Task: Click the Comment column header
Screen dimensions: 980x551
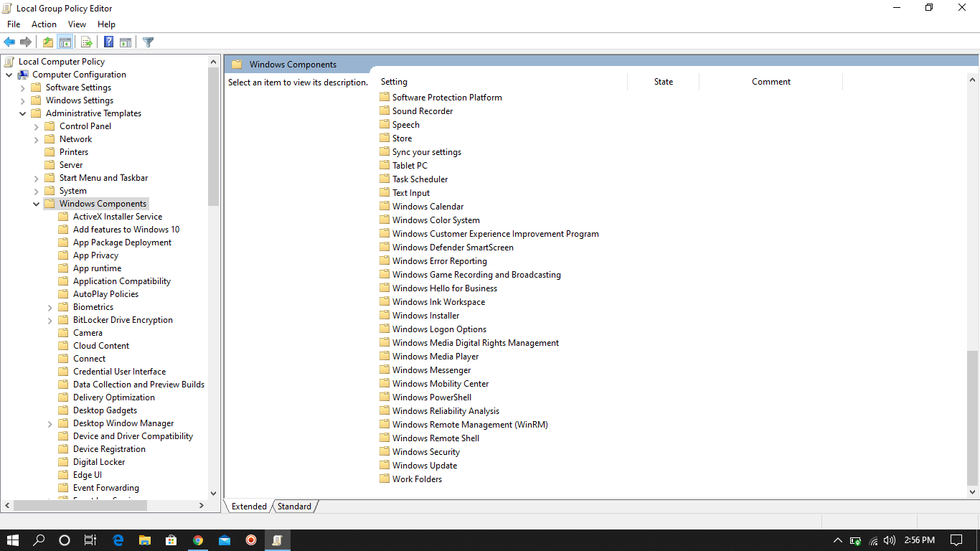Action: click(x=771, y=82)
